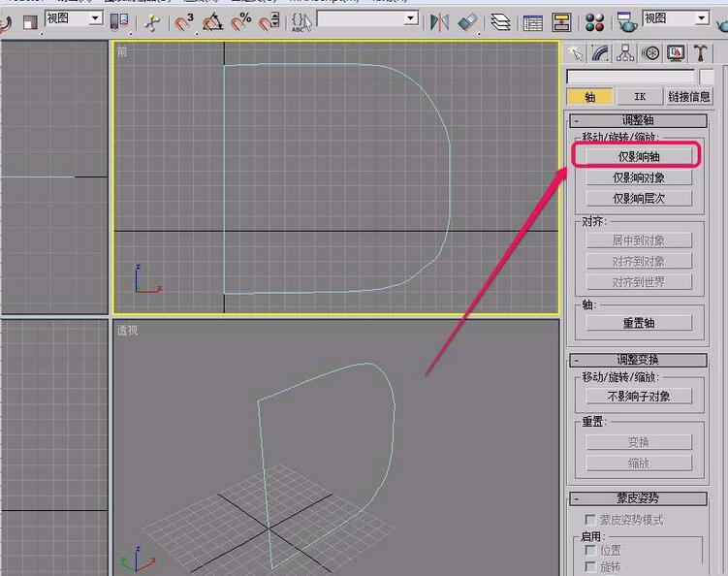Open the object color swatch
The image size is (728, 576).
coord(706,77)
